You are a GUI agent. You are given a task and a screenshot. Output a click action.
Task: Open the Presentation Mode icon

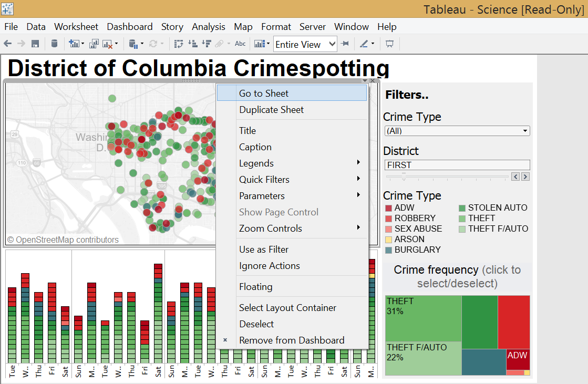pos(389,44)
